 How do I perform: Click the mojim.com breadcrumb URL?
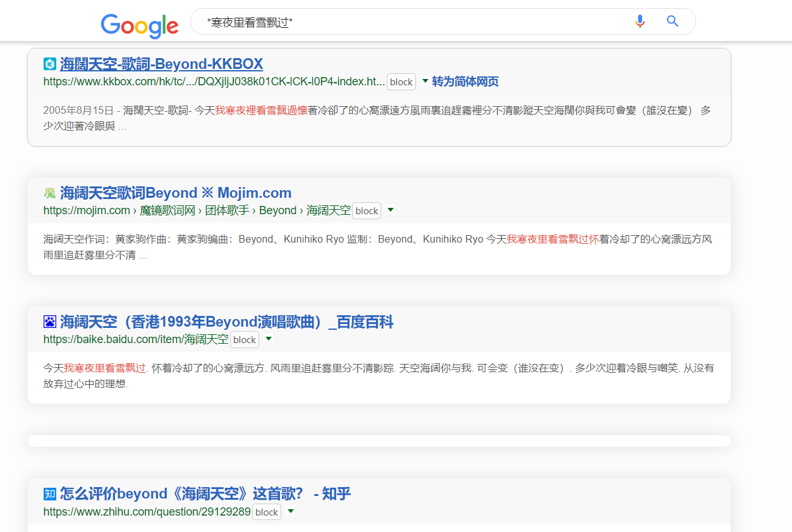(x=197, y=210)
